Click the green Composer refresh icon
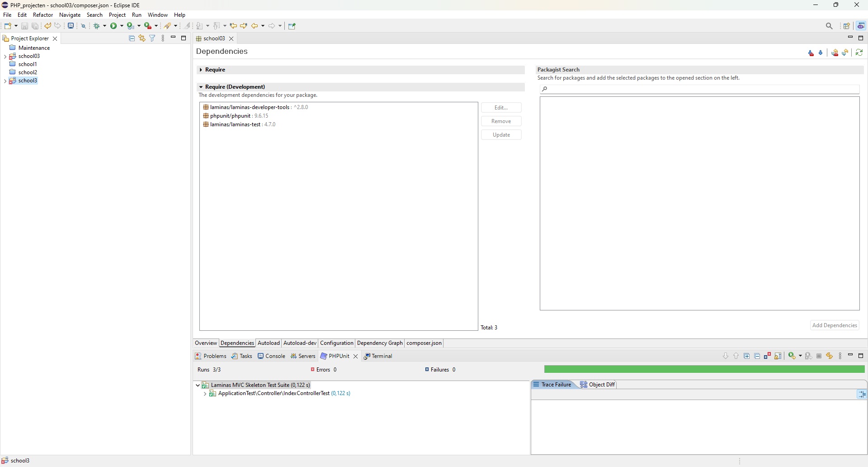 [860, 53]
